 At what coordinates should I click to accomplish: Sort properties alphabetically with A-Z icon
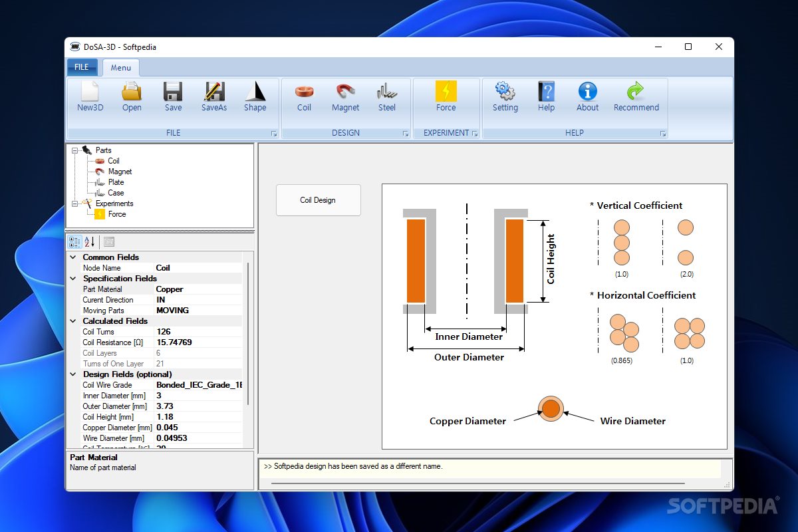point(90,242)
